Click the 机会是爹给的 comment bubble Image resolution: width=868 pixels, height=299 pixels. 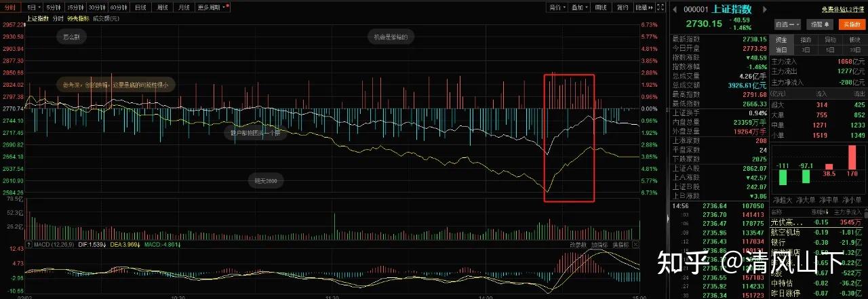point(391,37)
